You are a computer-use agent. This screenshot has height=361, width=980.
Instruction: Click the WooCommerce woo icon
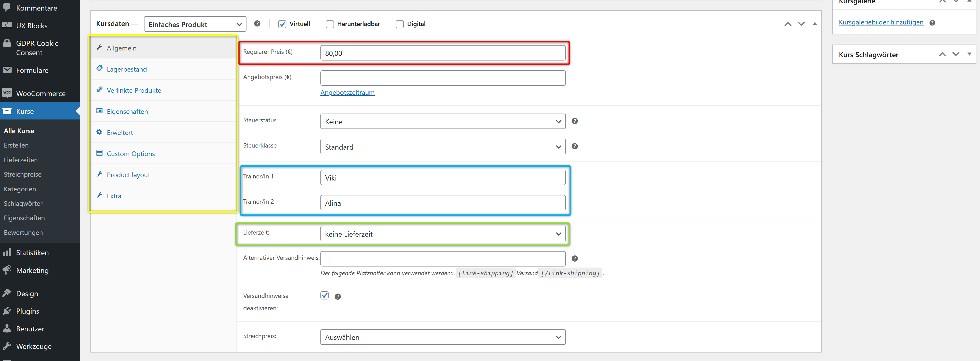coord(7,93)
